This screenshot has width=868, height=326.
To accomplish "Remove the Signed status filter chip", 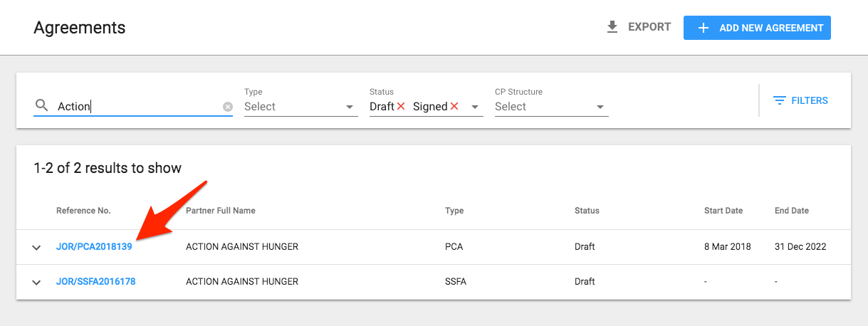I will tap(454, 106).
